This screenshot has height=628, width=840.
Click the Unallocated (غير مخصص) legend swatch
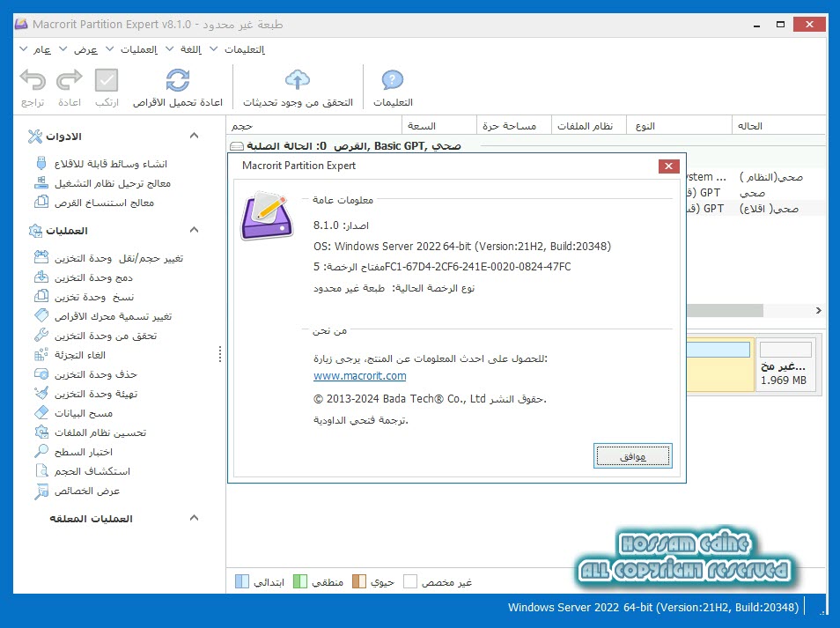pos(409,581)
